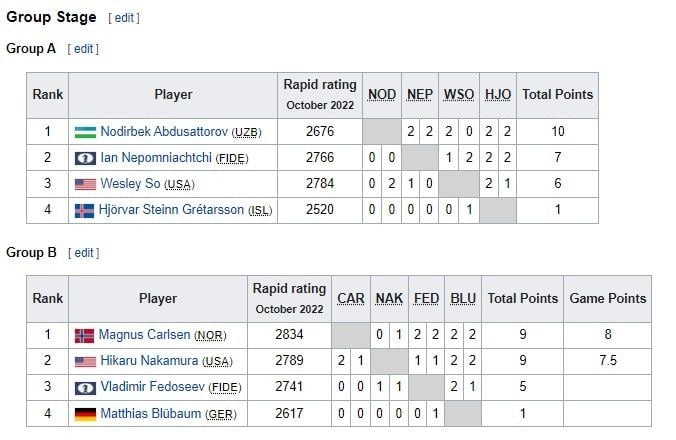Image resolution: width=676 pixels, height=440 pixels.
Task: Click the CAR column header abbreviation
Action: click(351, 299)
